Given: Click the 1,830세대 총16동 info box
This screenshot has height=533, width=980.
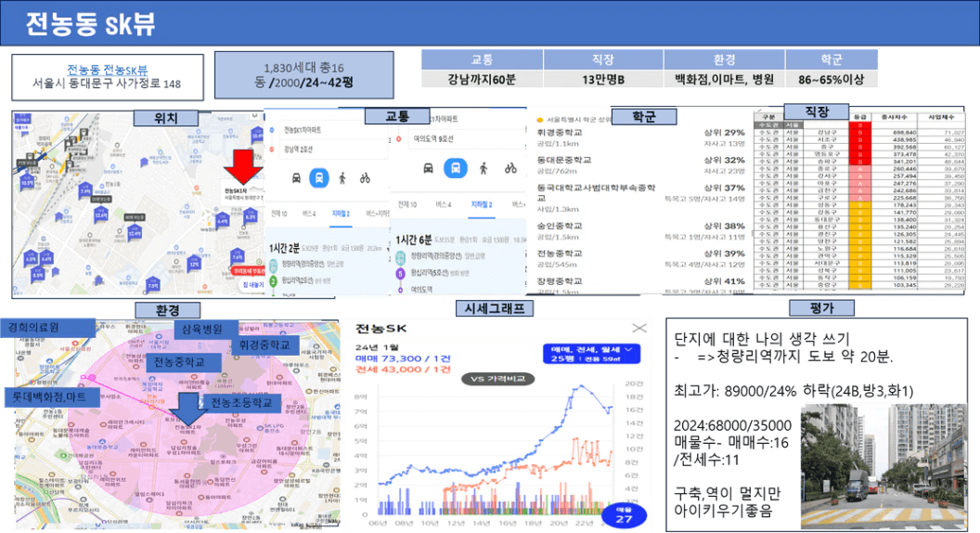Looking at the screenshot, I should [x=303, y=75].
